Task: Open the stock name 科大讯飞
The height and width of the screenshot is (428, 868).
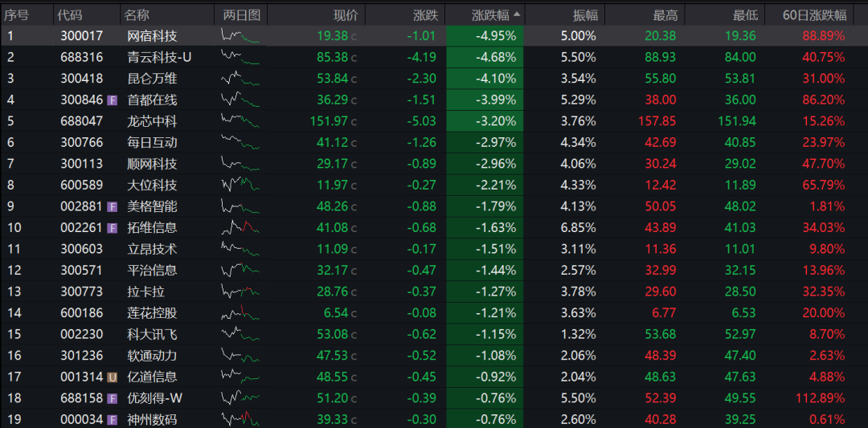Action: [152, 334]
